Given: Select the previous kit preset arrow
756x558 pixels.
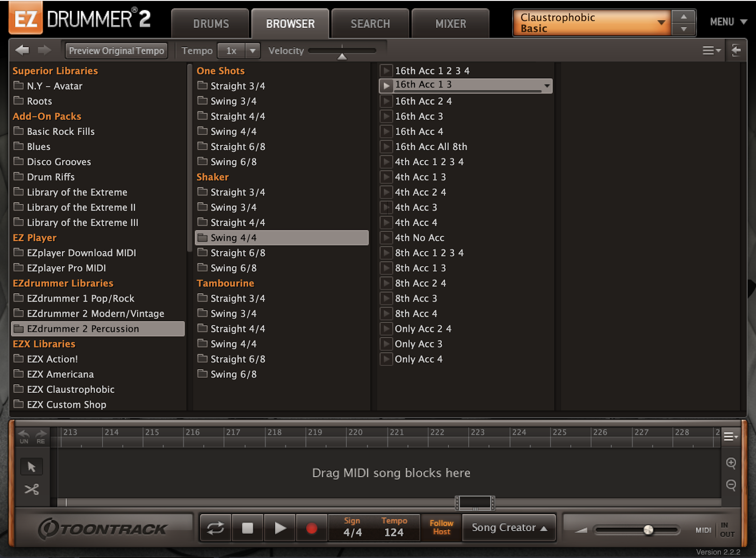Looking at the screenshot, I should click(x=684, y=17).
